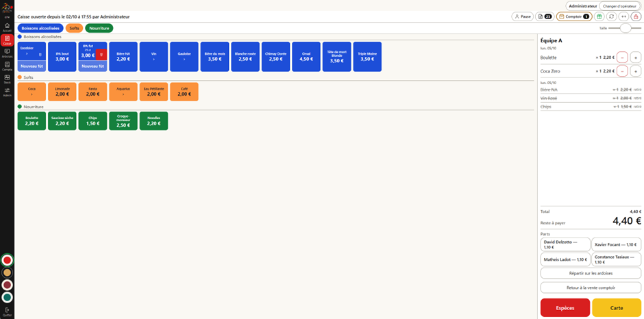Viewport: 644px width, 319px height.
Task: Click the Taille size slider handle
Action: click(625, 28)
